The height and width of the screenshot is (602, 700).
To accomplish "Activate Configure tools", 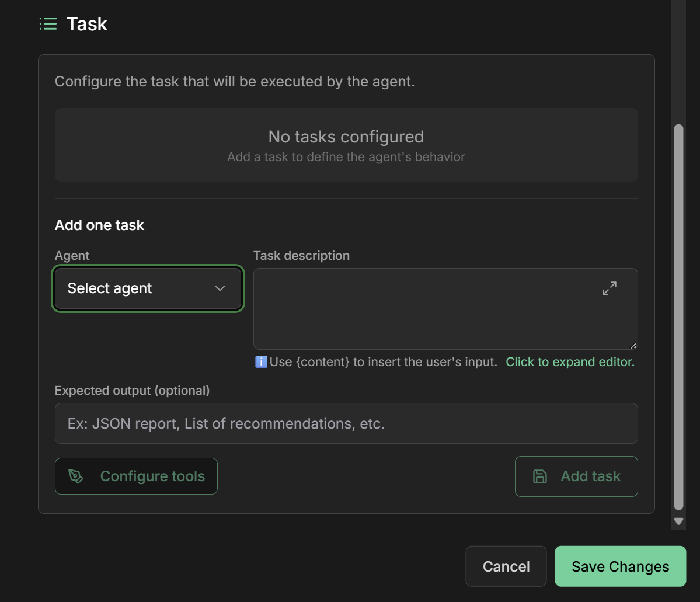I will [x=136, y=476].
